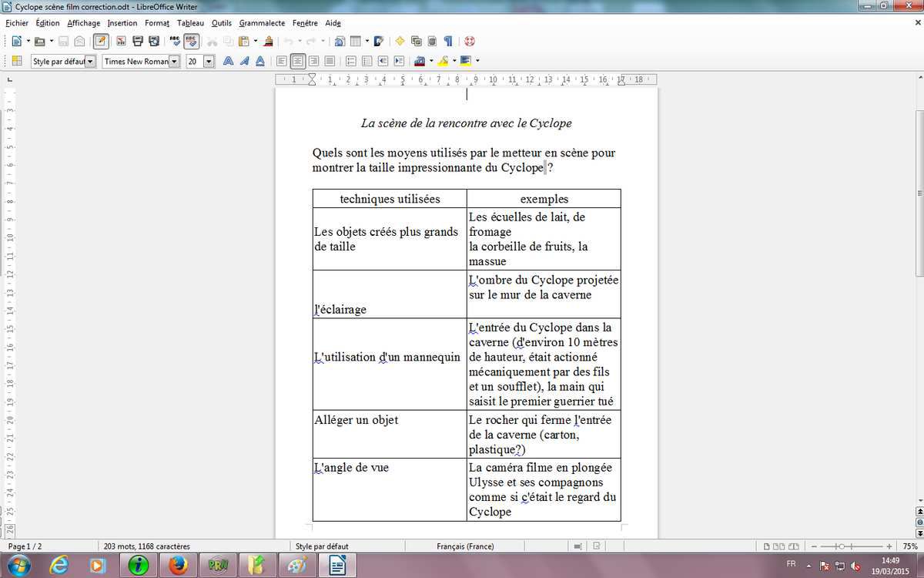Image resolution: width=924 pixels, height=578 pixels.
Task: Open the Tableau menu
Action: point(190,23)
